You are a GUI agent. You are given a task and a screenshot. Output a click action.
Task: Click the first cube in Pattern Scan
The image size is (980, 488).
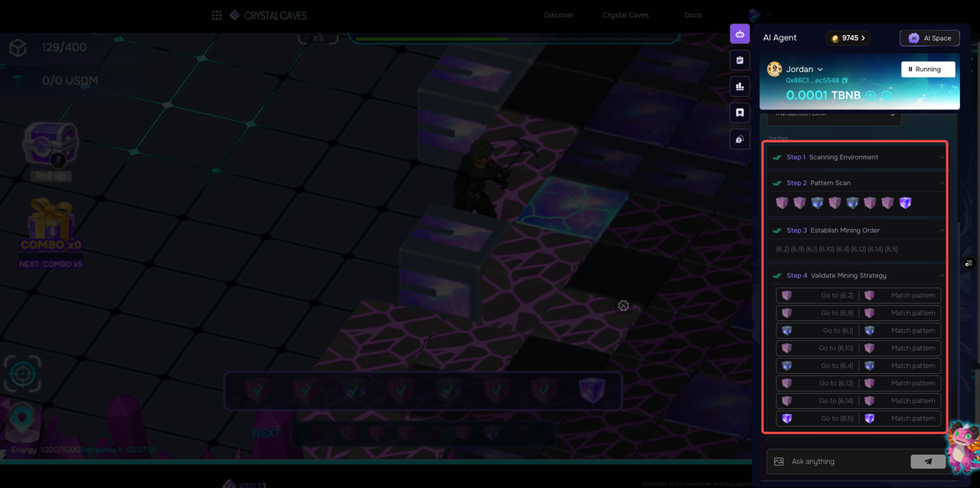(x=782, y=203)
